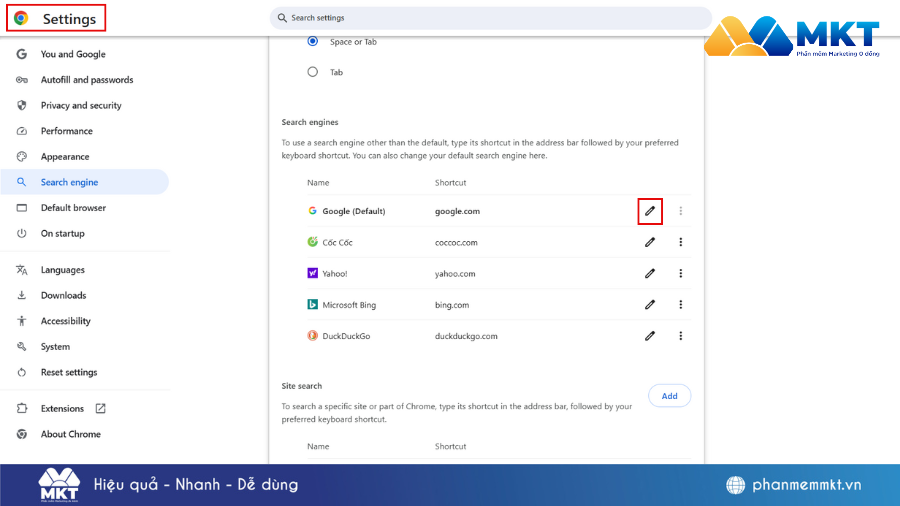
Task: Edit the Google (Default) search engine
Action: click(x=650, y=211)
